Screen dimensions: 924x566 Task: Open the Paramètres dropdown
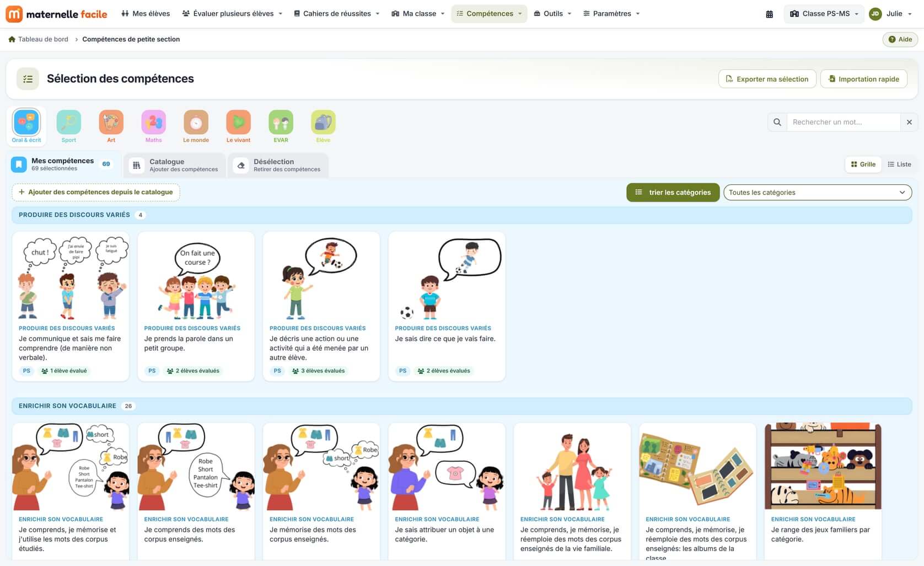point(611,14)
